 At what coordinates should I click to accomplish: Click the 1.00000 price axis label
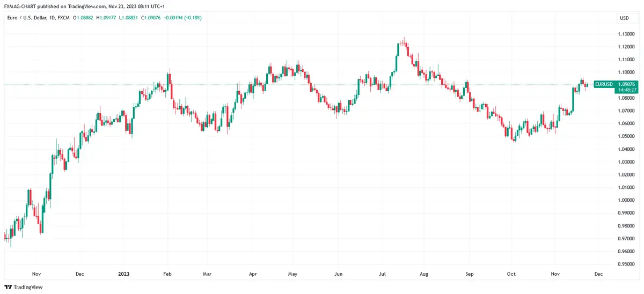pyautogui.click(x=626, y=200)
